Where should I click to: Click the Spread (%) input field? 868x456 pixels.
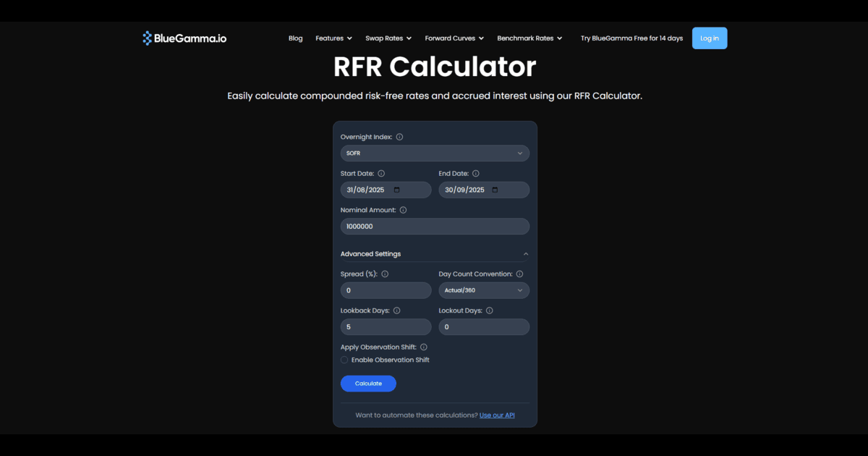coord(386,290)
